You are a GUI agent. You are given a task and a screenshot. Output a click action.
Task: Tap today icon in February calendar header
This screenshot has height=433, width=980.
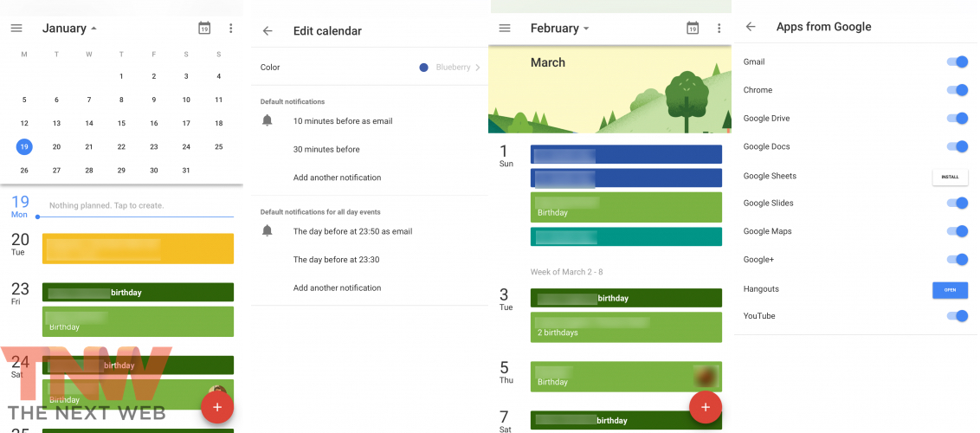(693, 28)
